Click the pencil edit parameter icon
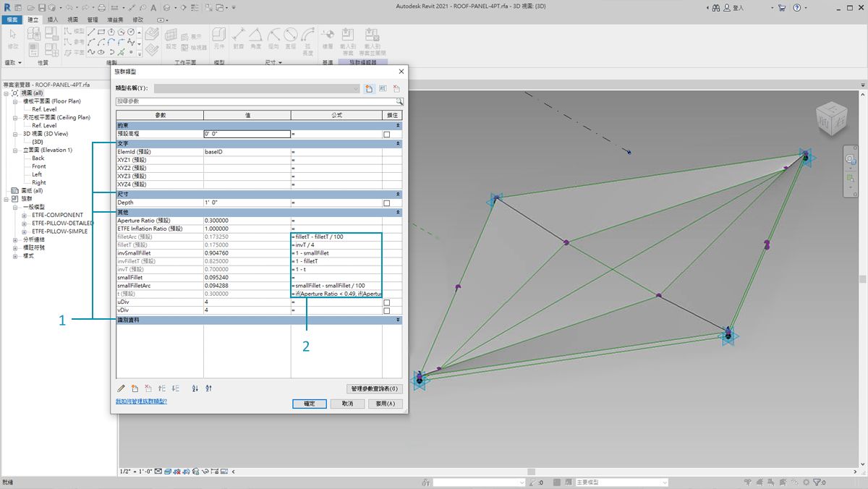 [122, 388]
